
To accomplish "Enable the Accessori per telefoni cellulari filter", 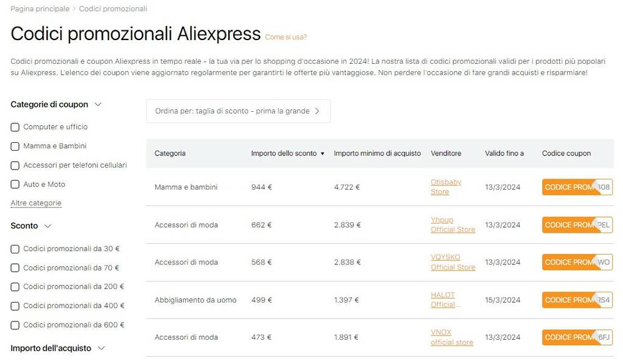I will [x=14, y=165].
